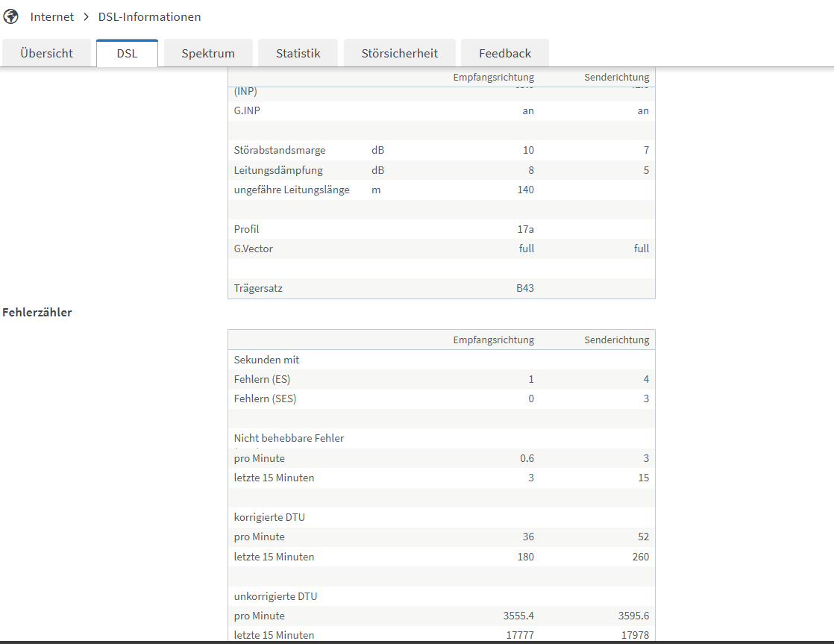Click the DSL-Informationen breadcrumb title
The image size is (834, 644).
[149, 17]
